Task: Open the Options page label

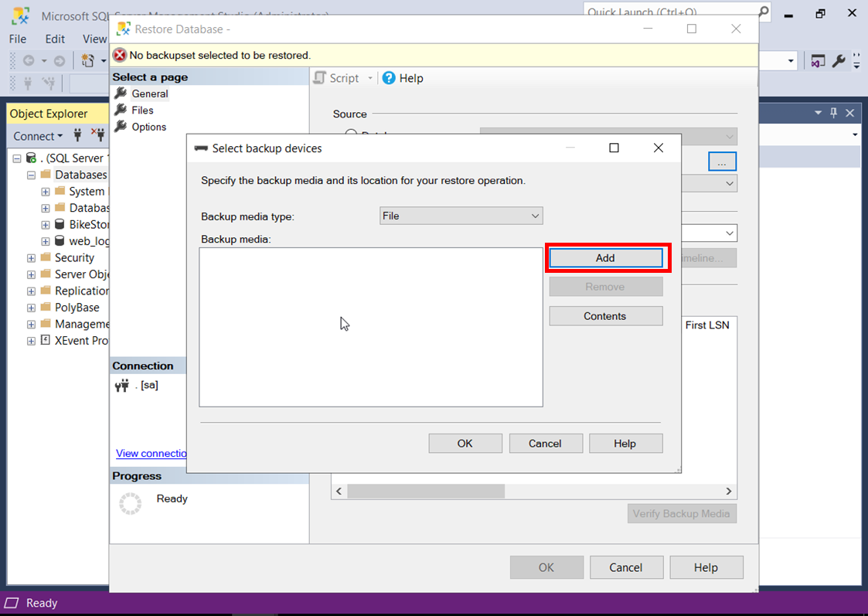Action: pos(149,127)
